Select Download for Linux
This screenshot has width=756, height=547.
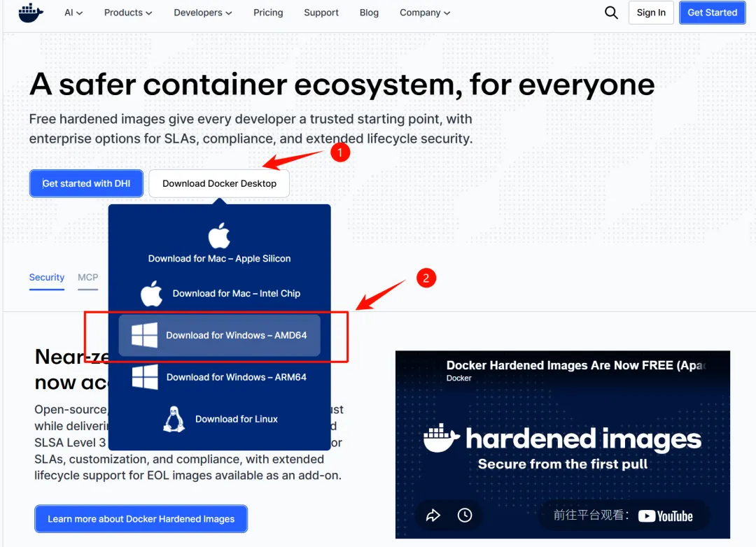tap(219, 419)
